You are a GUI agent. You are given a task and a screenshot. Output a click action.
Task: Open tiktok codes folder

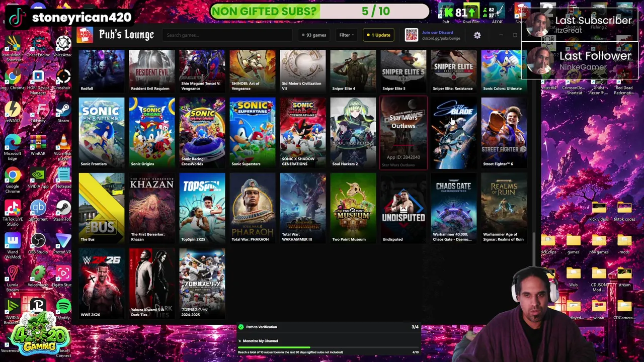point(624,211)
